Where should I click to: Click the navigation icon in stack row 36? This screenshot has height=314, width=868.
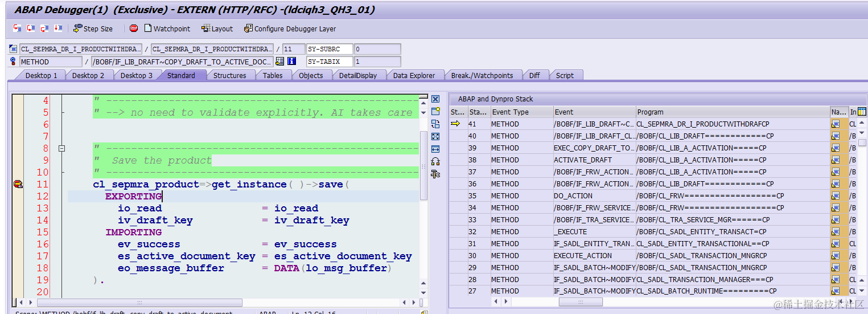tap(836, 183)
